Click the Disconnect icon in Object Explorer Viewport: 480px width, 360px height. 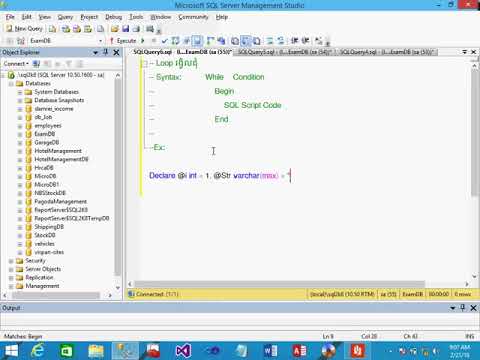pos(47,64)
